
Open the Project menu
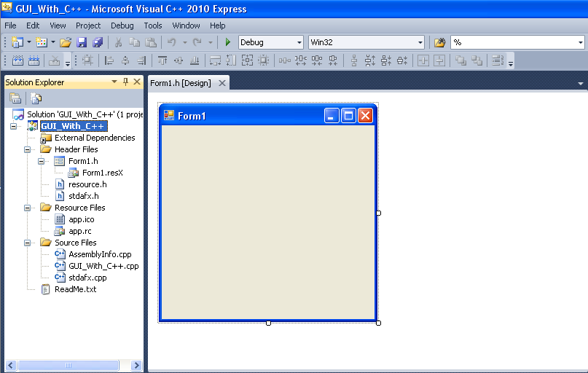(x=88, y=25)
